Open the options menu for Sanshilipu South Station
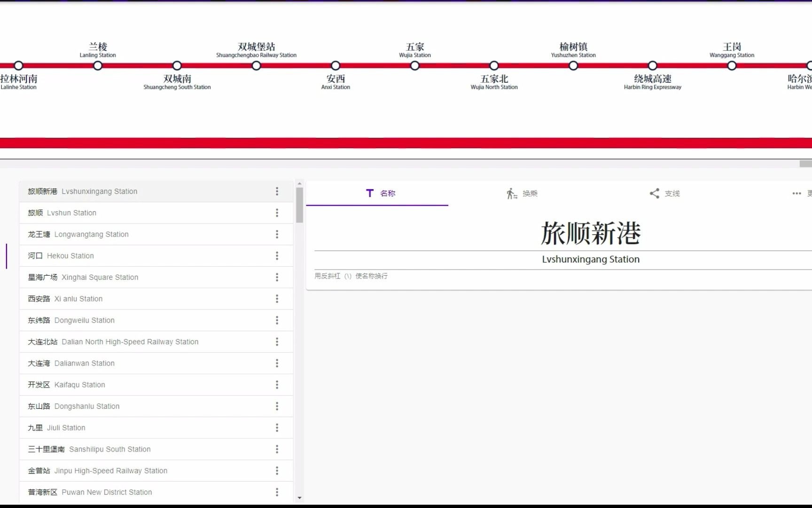This screenshot has height=508, width=812. (277, 449)
